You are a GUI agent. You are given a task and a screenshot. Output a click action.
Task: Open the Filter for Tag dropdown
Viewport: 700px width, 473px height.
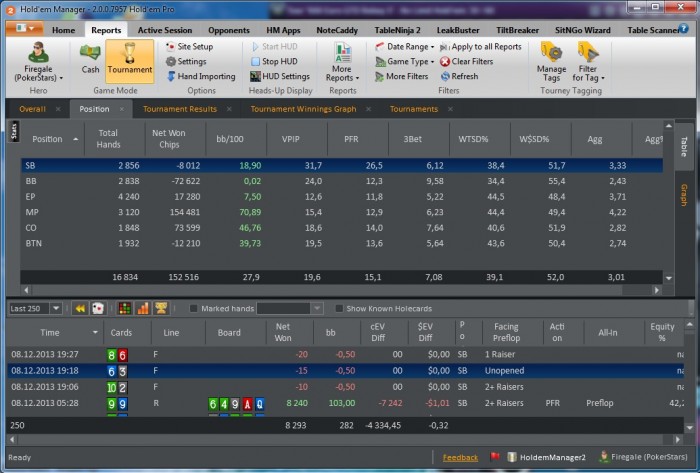tap(588, 62)
